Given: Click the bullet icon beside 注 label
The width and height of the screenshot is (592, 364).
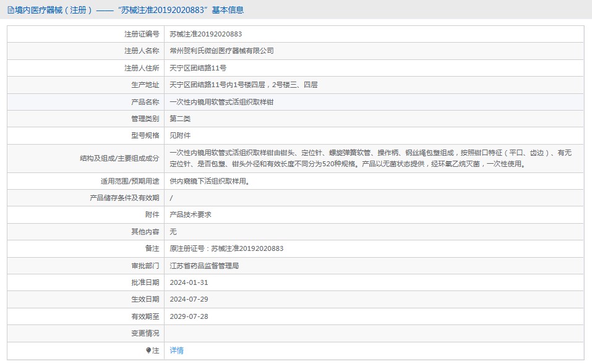Looking at the screenshot, I should pos(148,350).
